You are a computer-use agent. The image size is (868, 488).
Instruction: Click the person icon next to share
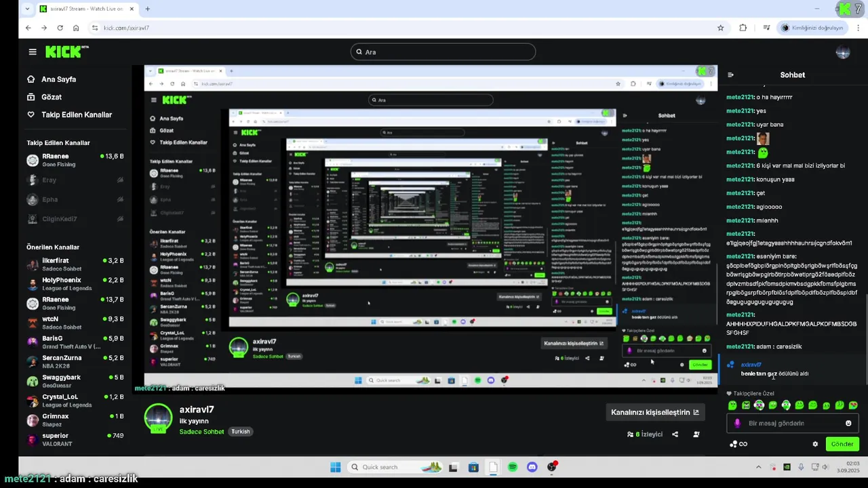696,434
